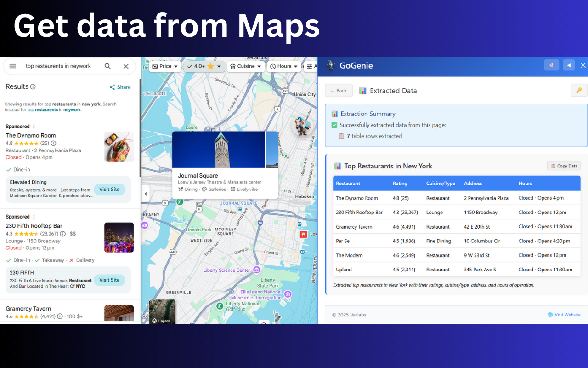Click the Copy Data button
Screen dimensions: 588x368
tap(564, 166)
